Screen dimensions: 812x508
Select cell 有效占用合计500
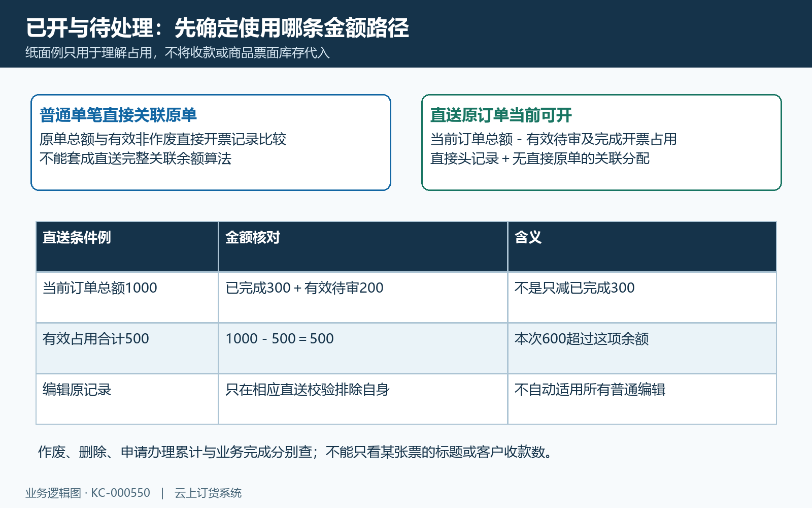pyautogui.click(x=127, y=348)
